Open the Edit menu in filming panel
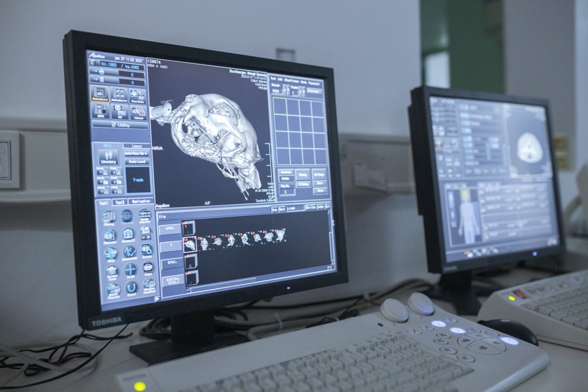588x392 pixels. click(280, 80)
